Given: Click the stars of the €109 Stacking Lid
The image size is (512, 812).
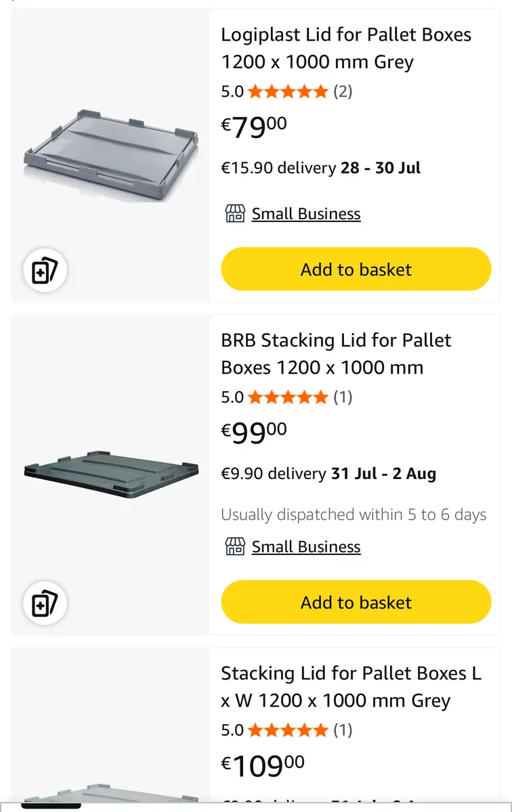Looking at the screenshot, I should (288, 730).
